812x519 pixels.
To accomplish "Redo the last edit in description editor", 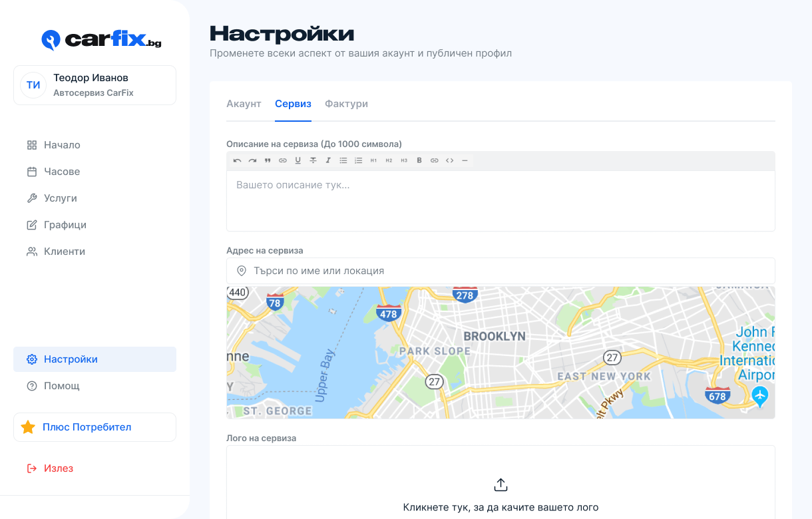I will click(252, 160).
